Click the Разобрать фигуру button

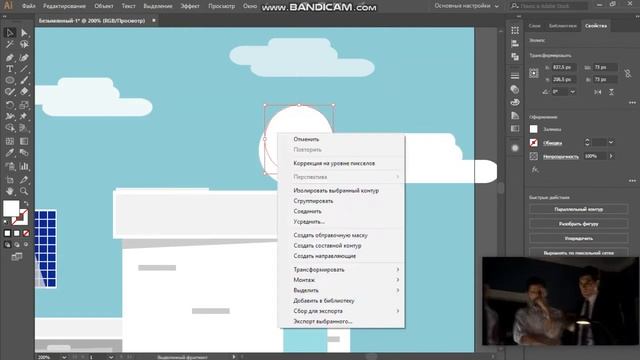[x=578, y=224]
